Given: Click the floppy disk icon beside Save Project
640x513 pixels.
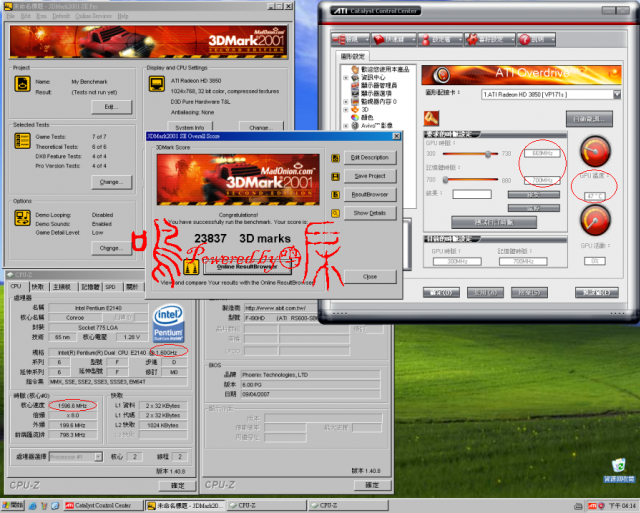Looking at the screenshot, I should pyautogui.click(x=336, y=177).
